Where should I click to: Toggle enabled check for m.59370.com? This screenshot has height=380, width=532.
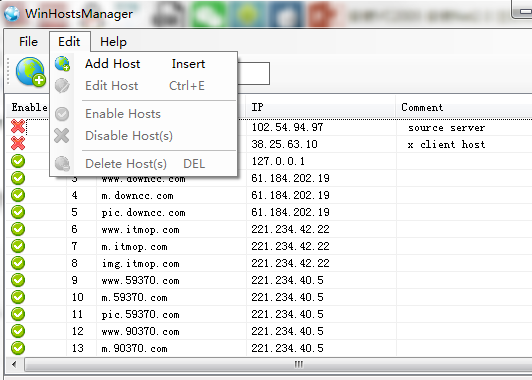coord(18,297)
